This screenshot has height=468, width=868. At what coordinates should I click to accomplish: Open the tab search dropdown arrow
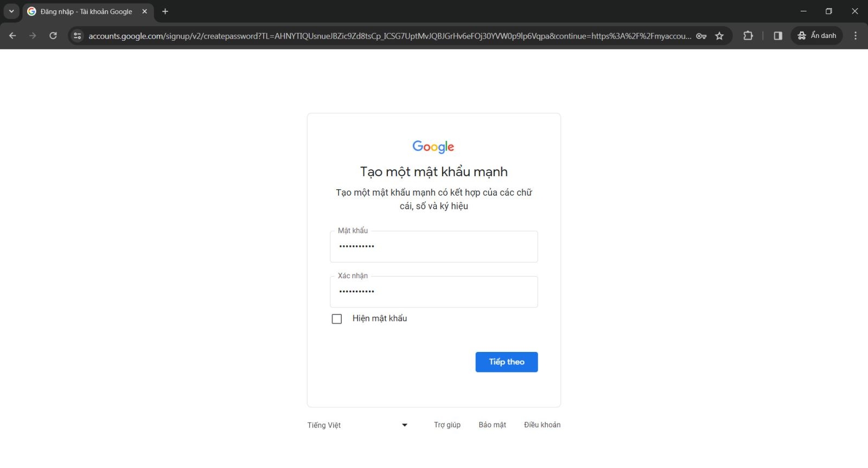(x=11, y=11)
